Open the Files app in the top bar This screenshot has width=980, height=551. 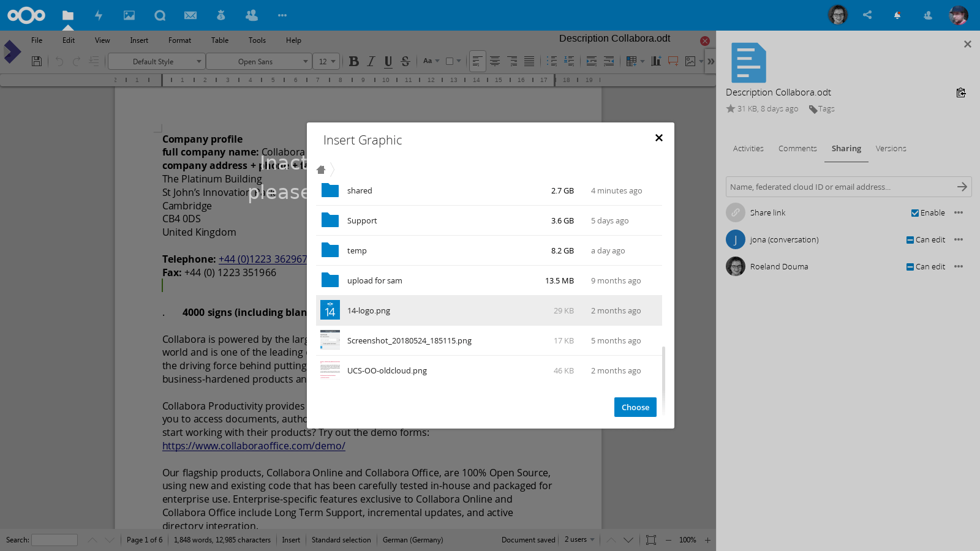68,15
